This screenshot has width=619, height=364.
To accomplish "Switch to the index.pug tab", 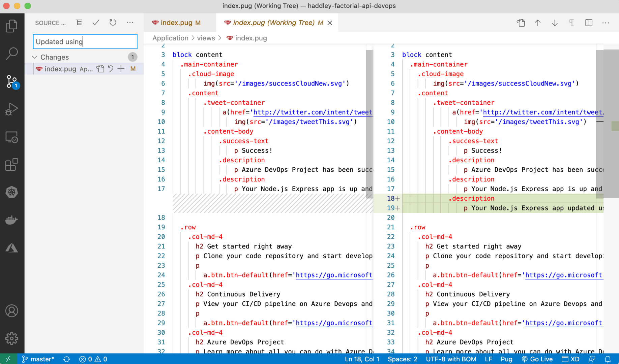I will (x=176, y=23).
